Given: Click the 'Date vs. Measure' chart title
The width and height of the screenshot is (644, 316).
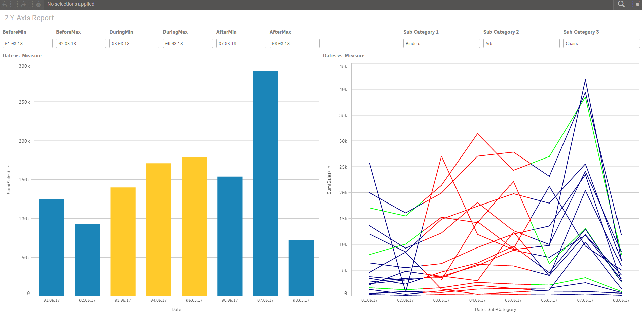Looking at the screenshot, I should [22, 56].
